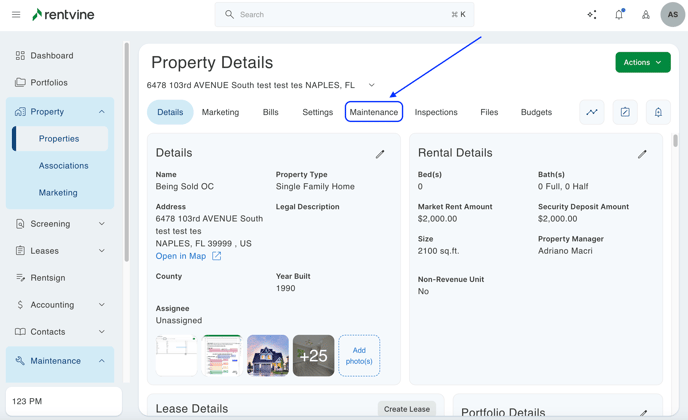Open the hamburger navigation menu

click(x=16, y=15)
